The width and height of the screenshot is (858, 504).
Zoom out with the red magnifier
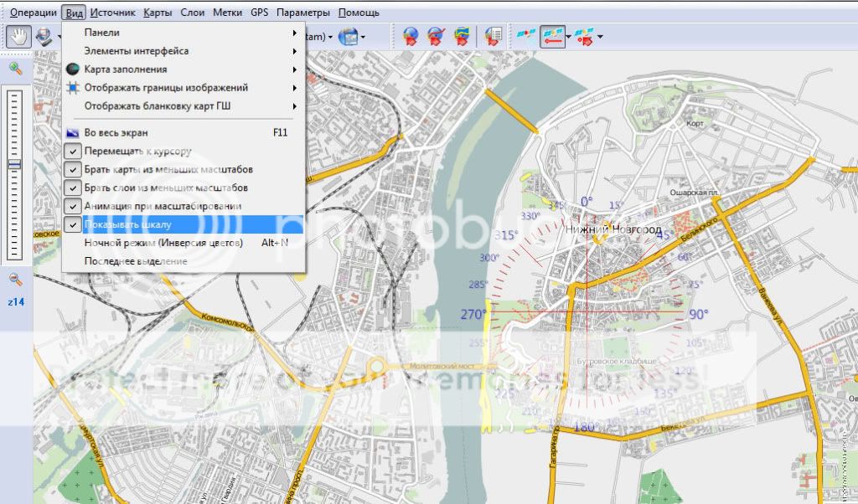coord(16,280)
